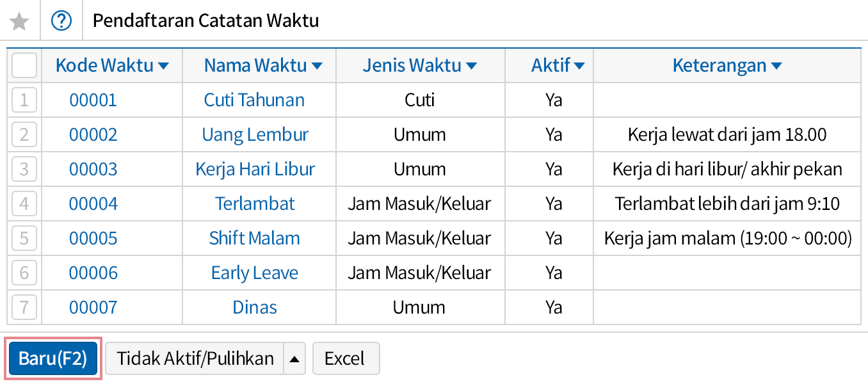Open the Early Leave record

(x=255, y=273)
